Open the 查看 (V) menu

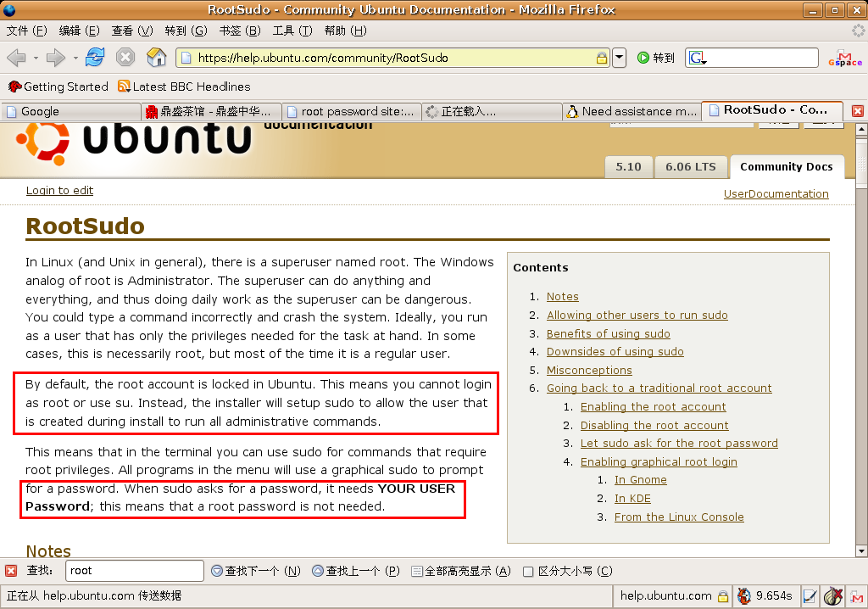131,31
